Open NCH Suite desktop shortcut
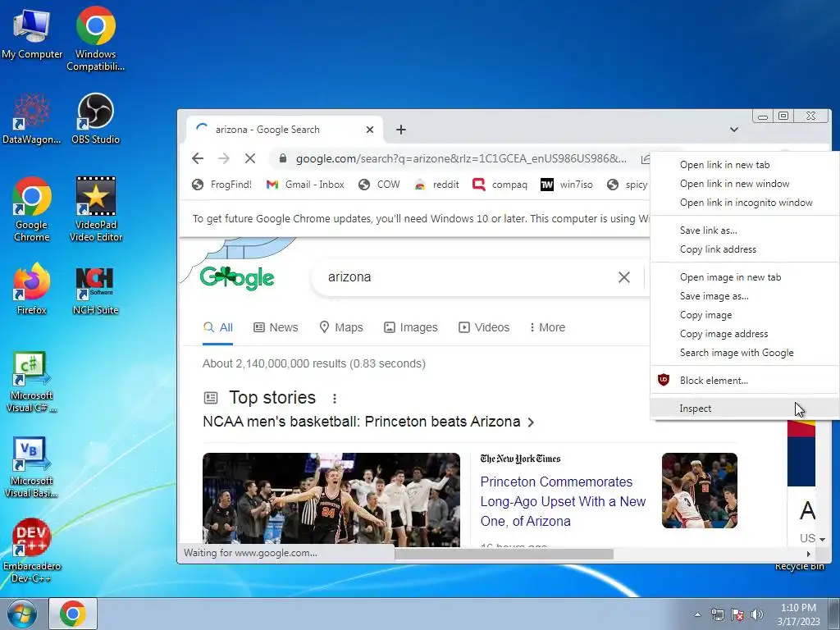 coord(95,290)
